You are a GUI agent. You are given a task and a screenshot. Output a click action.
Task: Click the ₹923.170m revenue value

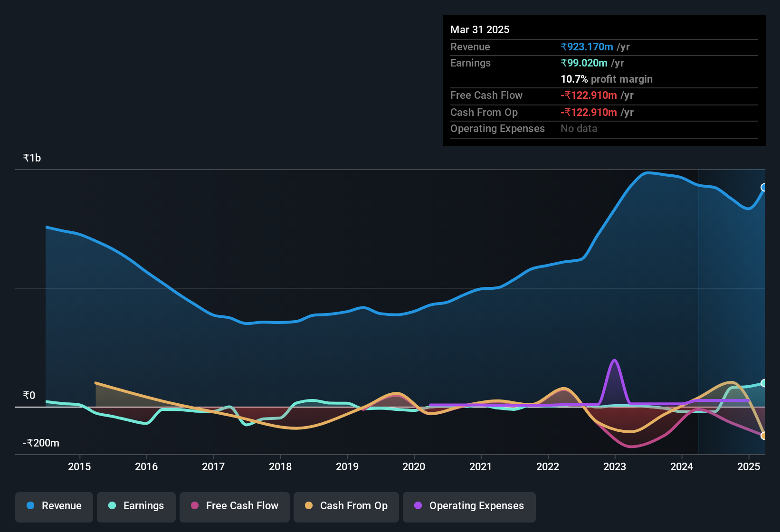click(586, 47)
